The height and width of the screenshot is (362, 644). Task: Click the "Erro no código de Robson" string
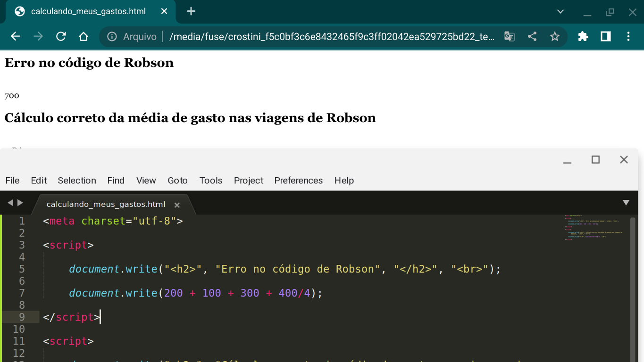point(298,269)
